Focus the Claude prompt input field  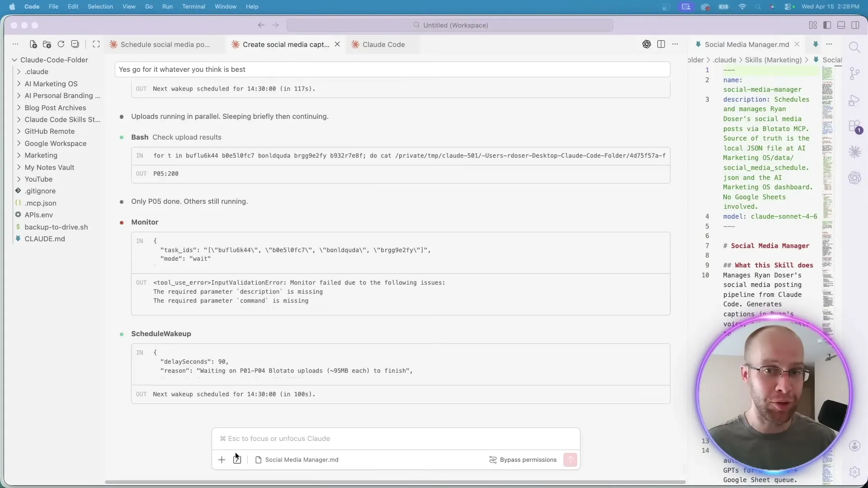396,439
